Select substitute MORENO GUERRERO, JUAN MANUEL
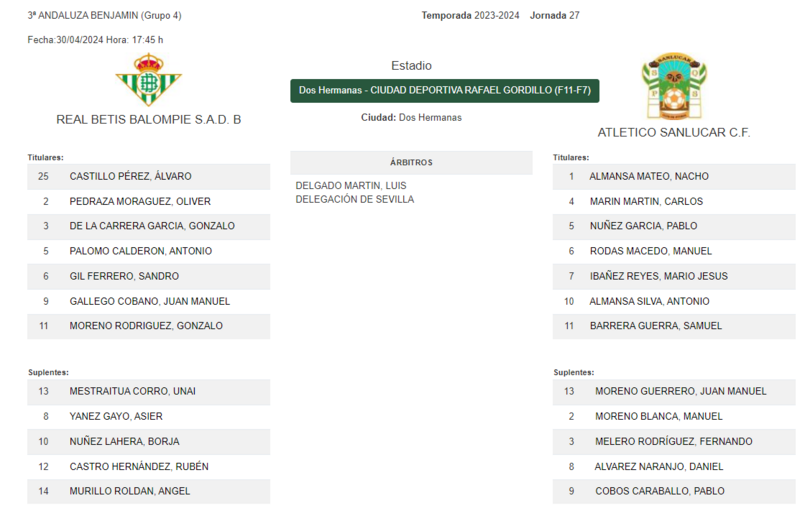 click(x=674, y=391)
